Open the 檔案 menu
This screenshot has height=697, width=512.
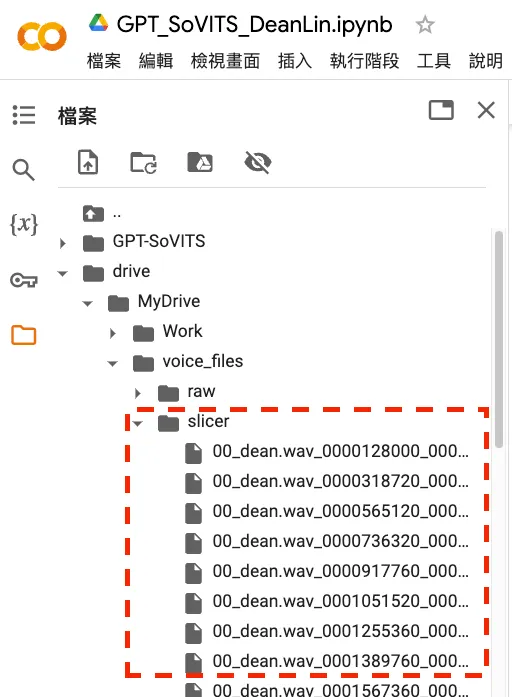(104, 61)
